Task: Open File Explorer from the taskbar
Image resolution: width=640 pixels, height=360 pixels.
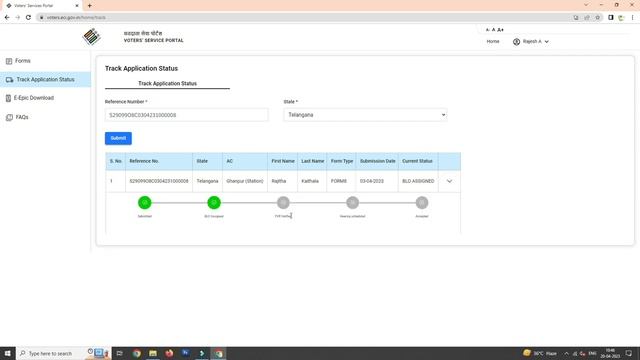Action: [x=153, y=353]
